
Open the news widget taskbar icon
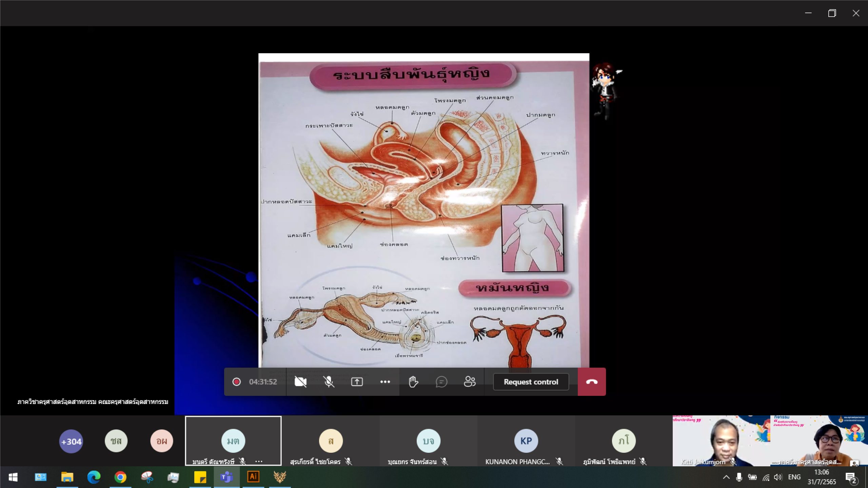point(41,477)
